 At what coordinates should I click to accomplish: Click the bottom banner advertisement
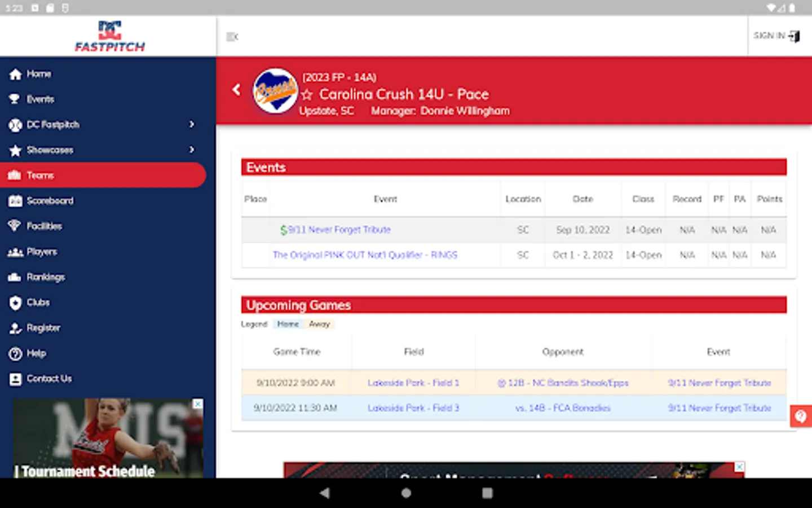click(x=514, y=470)
